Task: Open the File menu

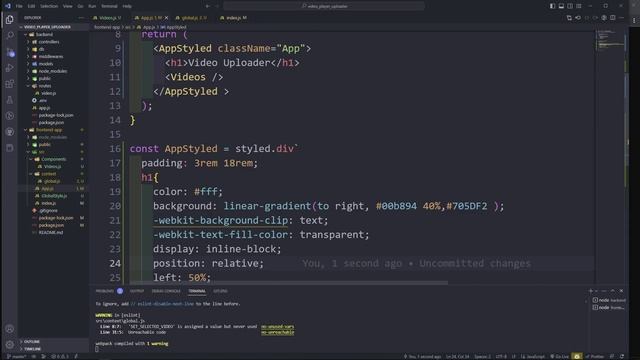Action: pos(19,6)
